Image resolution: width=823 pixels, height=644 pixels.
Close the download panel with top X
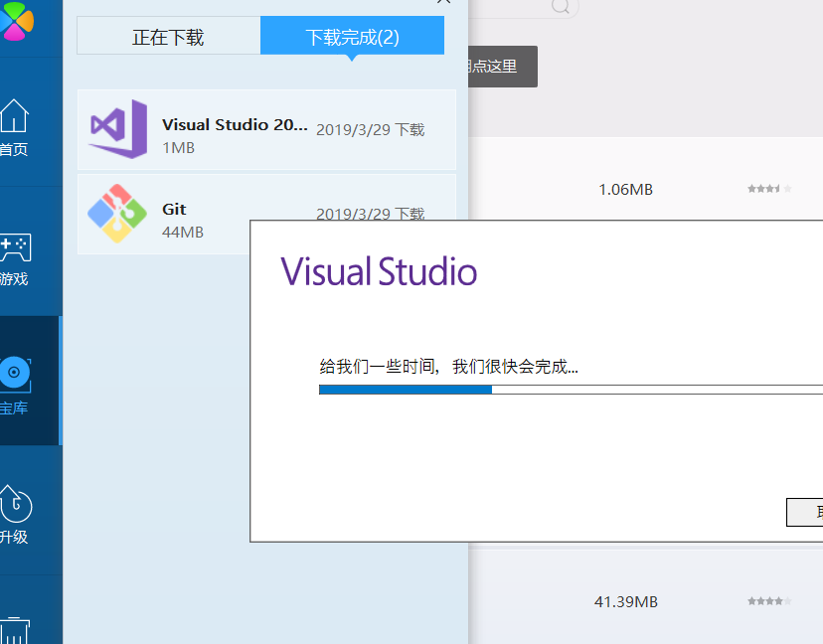click(443, 2)
